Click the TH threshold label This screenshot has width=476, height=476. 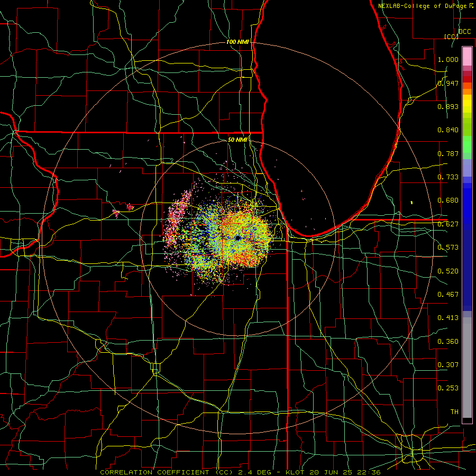pyautogui.click(x=454, y=412)
